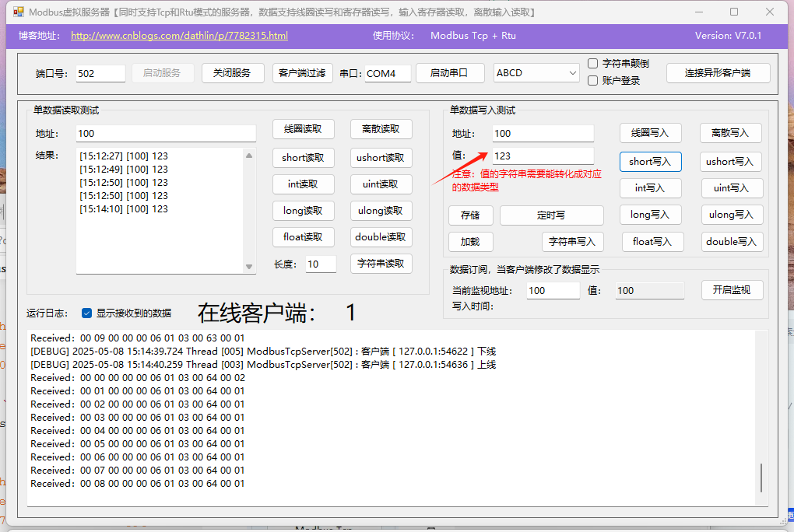Click the 线圈写入 coil write button
The image size is (794, 532).
pos(650,132)
